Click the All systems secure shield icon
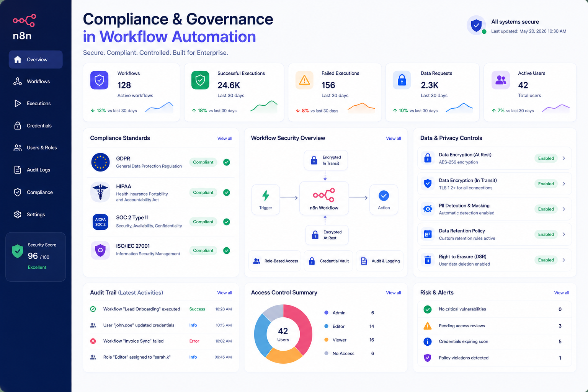Viewport: 588px width, 392px height. point(476,26)
